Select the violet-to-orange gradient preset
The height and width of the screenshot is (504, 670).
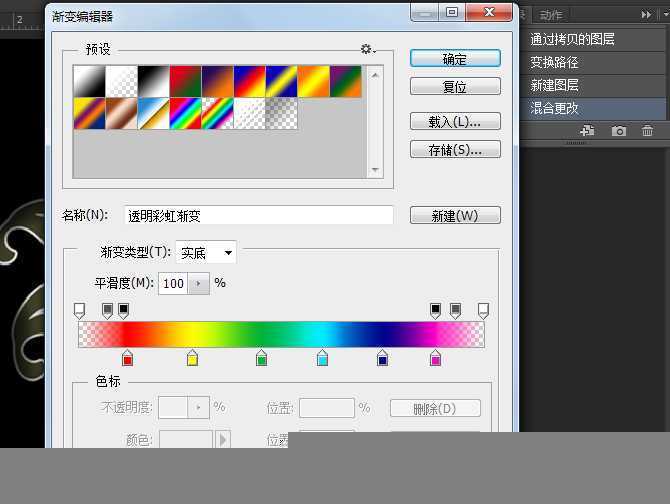pos(217,81)
